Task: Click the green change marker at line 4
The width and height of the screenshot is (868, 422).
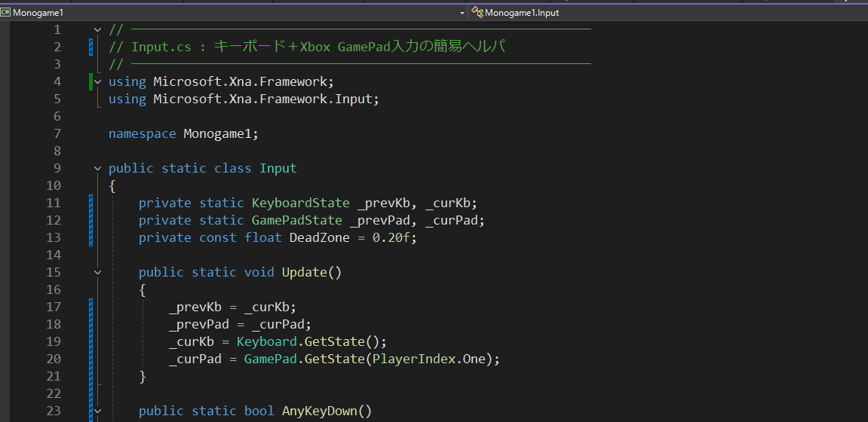Action: coord(90,81)
